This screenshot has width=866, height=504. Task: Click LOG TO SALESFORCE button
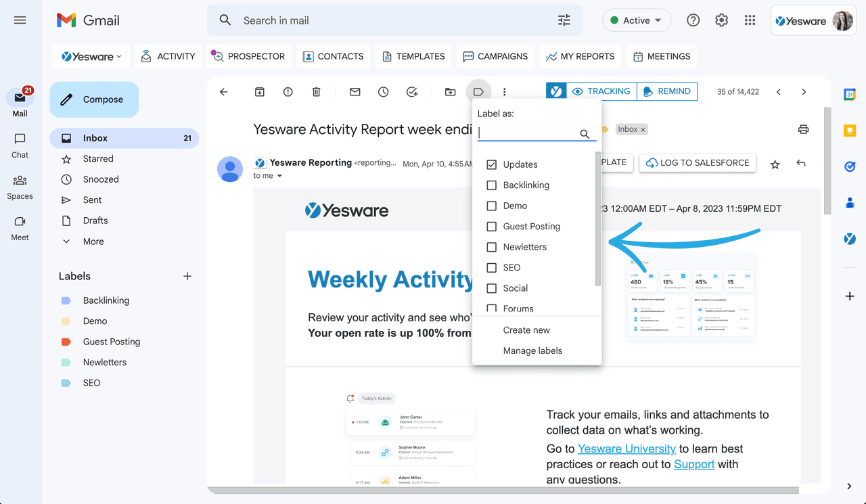pos(698,163)
